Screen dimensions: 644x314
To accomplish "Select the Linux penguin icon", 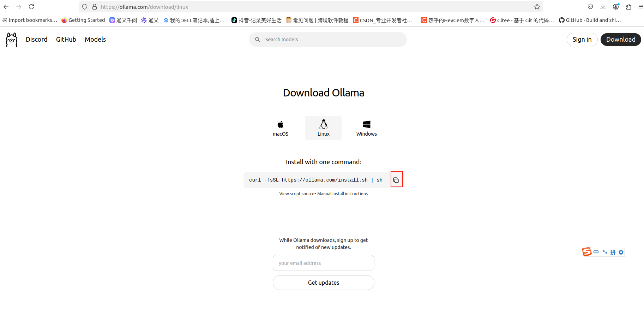I will coord(324,124).
